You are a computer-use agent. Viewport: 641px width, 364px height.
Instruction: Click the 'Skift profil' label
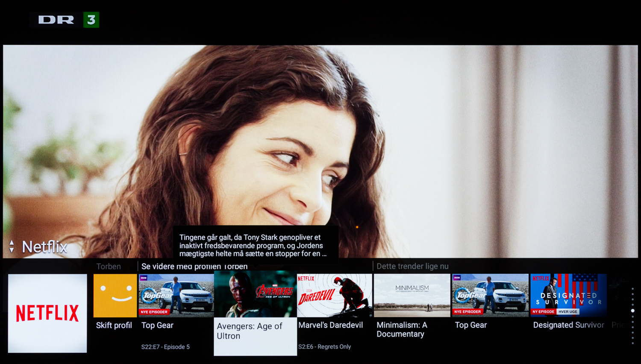[114, 326]
